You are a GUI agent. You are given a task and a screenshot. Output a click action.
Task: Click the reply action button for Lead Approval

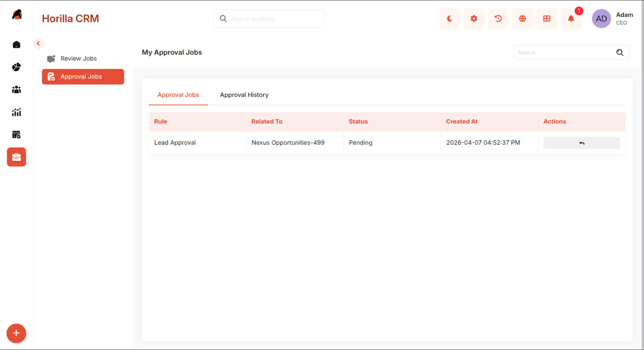coord(582,143)
